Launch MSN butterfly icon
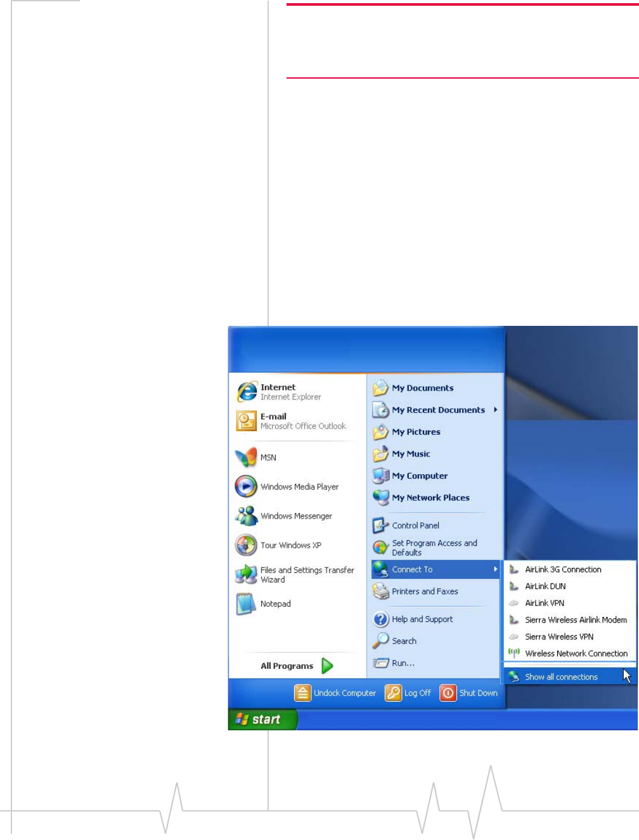The image size is (639, 840). (x=246, y=457)
